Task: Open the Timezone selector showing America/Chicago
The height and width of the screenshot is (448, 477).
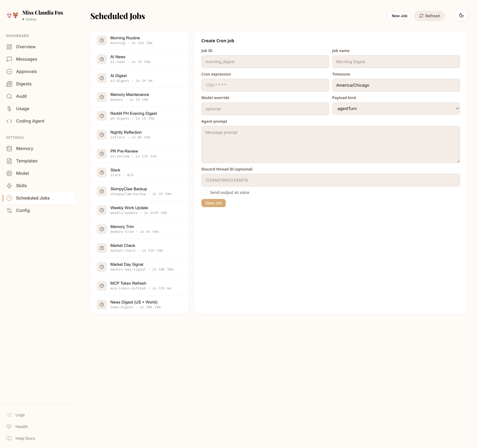Action: (396, 85)
